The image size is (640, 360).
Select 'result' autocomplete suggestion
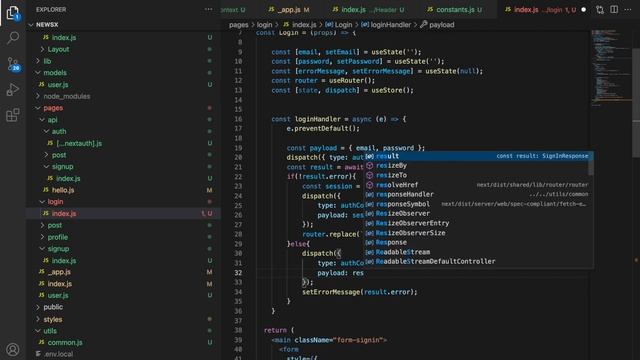click(x=476, y=156)
